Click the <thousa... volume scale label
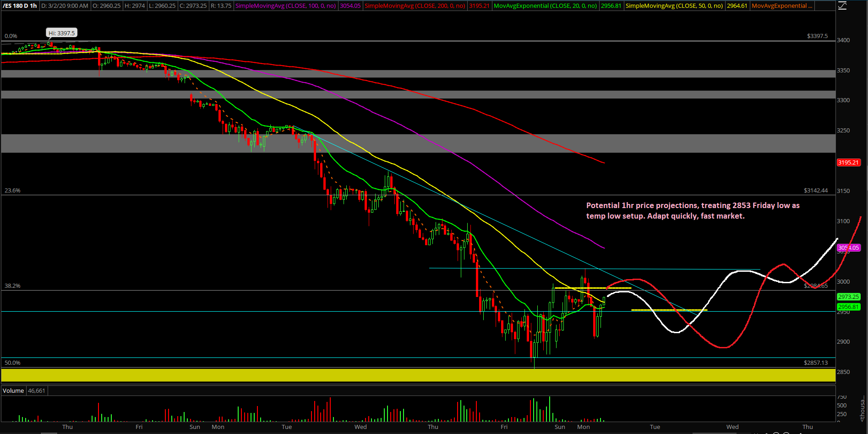The image size is (868, 434). pos(863,409)
